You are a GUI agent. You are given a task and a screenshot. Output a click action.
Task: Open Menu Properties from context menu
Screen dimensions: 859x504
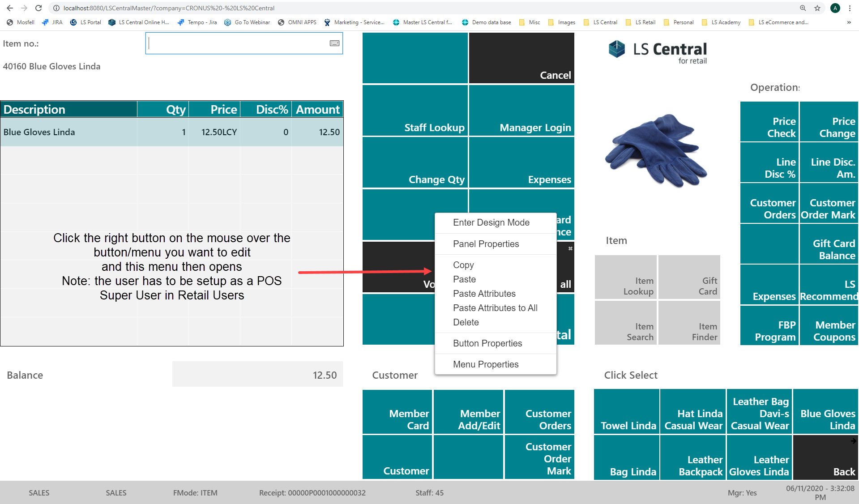pos(486,364)
